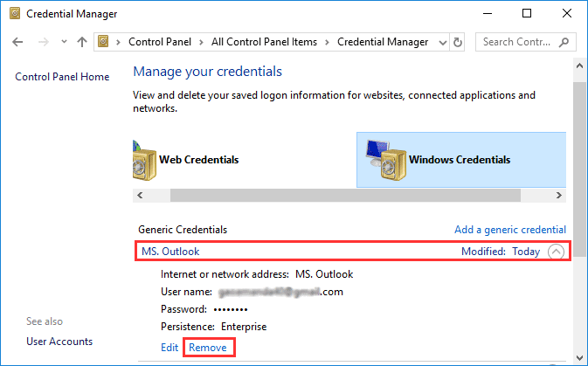Click the vertical scrollbar up arrow
This screenshot has height=366, width=588.
[580, 66]
